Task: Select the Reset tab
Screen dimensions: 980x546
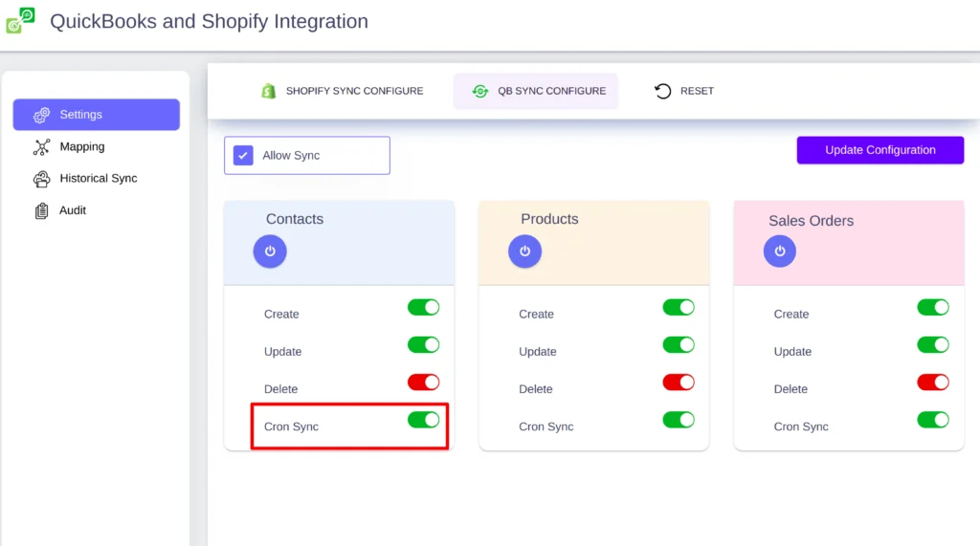Action: (x=683, y=91)
